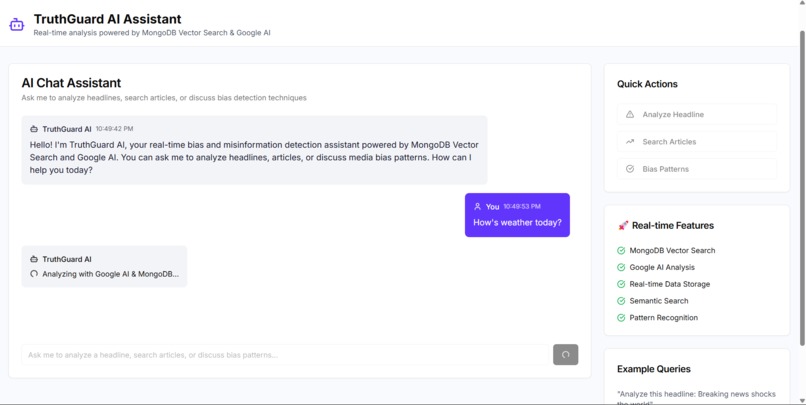Open the Search Articles quick action

coord(697,142)
